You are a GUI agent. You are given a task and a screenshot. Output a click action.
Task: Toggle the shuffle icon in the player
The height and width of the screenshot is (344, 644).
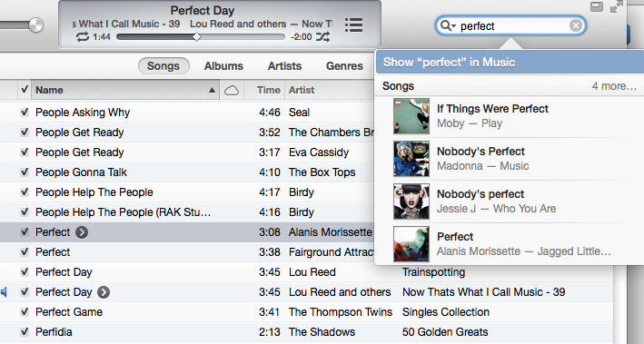322,37
